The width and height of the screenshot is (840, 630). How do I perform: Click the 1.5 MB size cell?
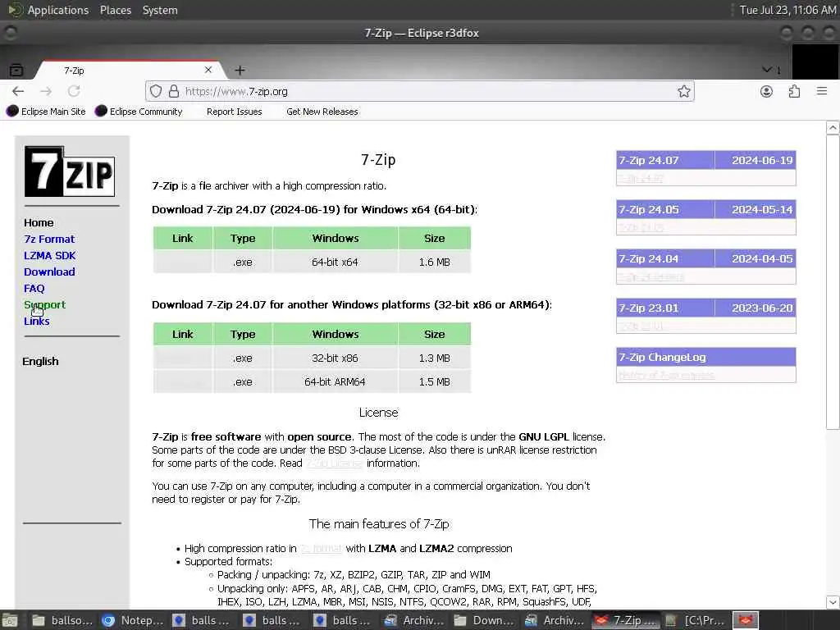(x=435, y=382)
